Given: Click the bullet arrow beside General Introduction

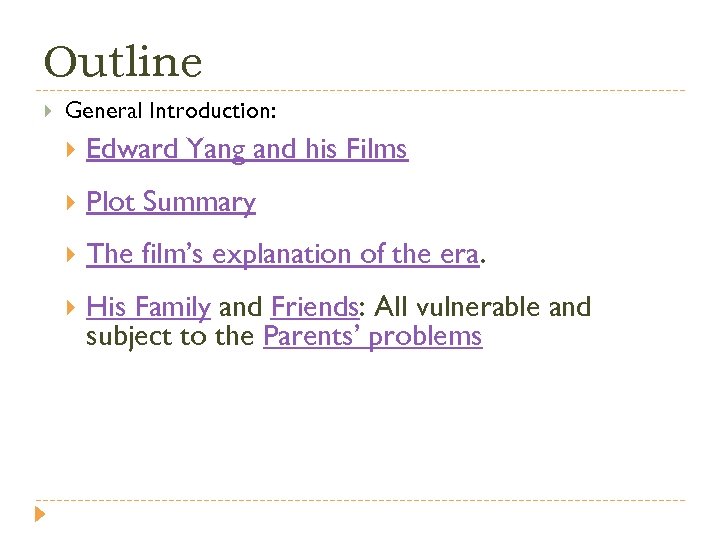Looking at the screenshot, I should click(x=47, y=109).
